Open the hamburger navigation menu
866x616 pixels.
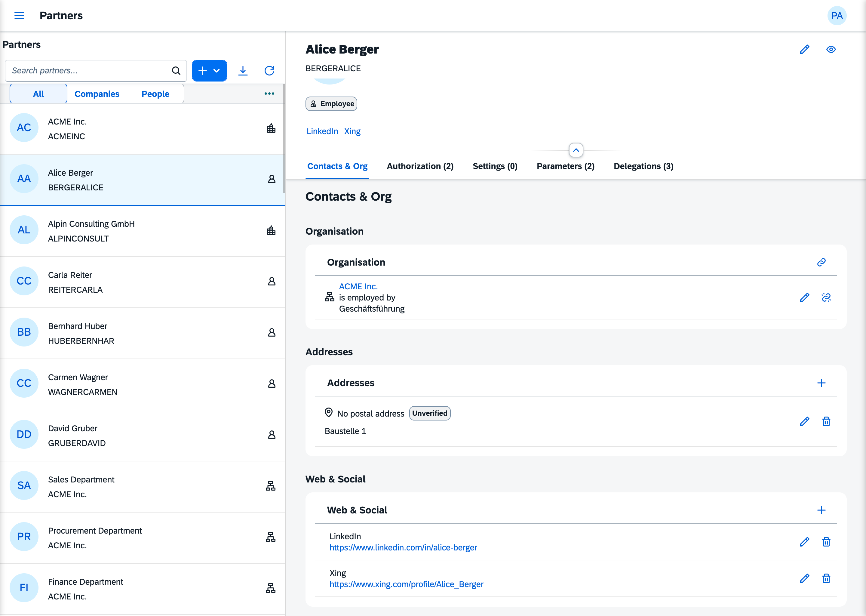pos(19,16)
